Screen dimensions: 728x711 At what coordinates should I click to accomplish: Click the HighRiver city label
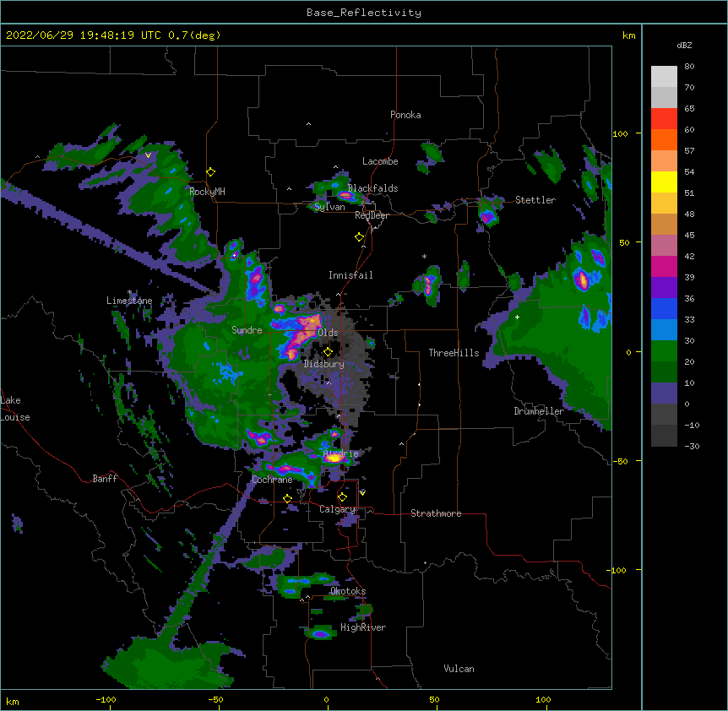tap(362, 627)
